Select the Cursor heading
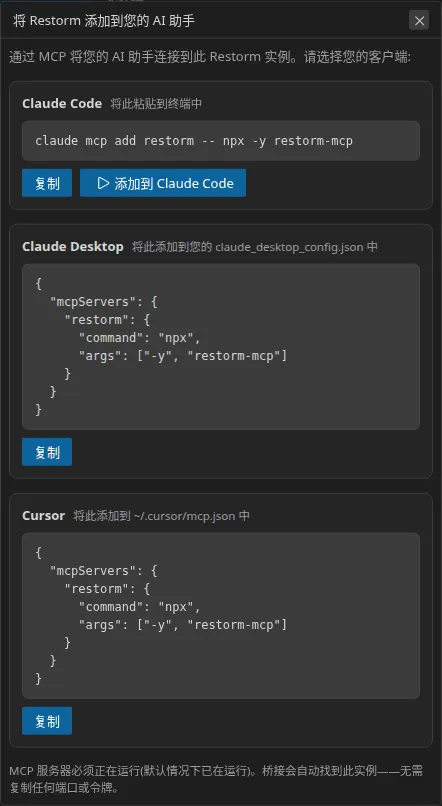The image size is (442, 806). point(44,516)
